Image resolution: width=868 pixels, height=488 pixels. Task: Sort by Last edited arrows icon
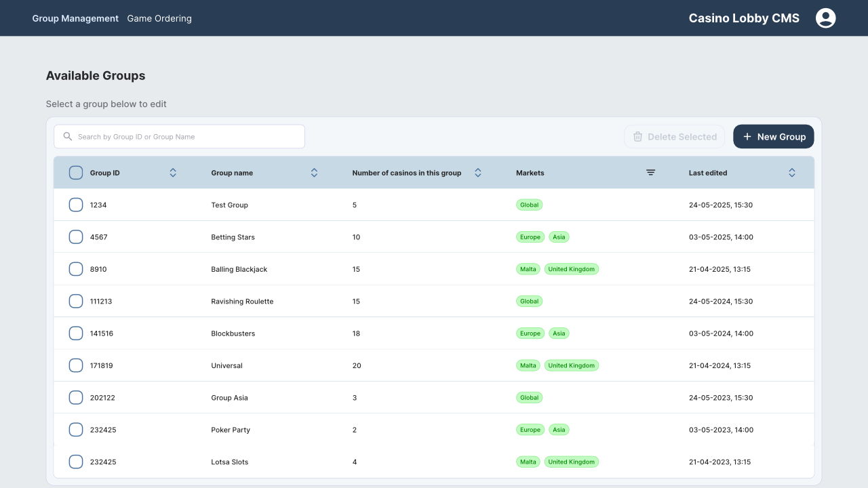(x=791, y=173)
